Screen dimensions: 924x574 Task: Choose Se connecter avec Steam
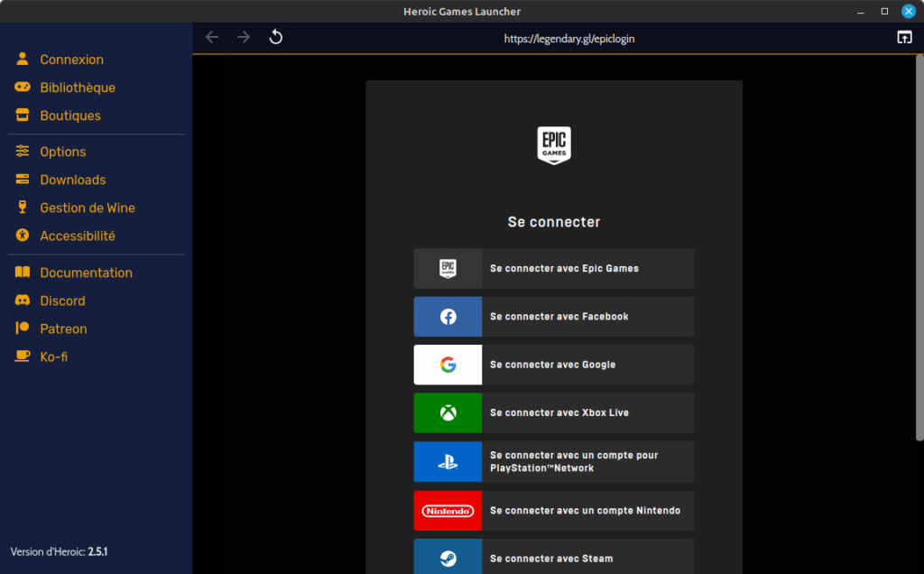[x=554, y=557]
